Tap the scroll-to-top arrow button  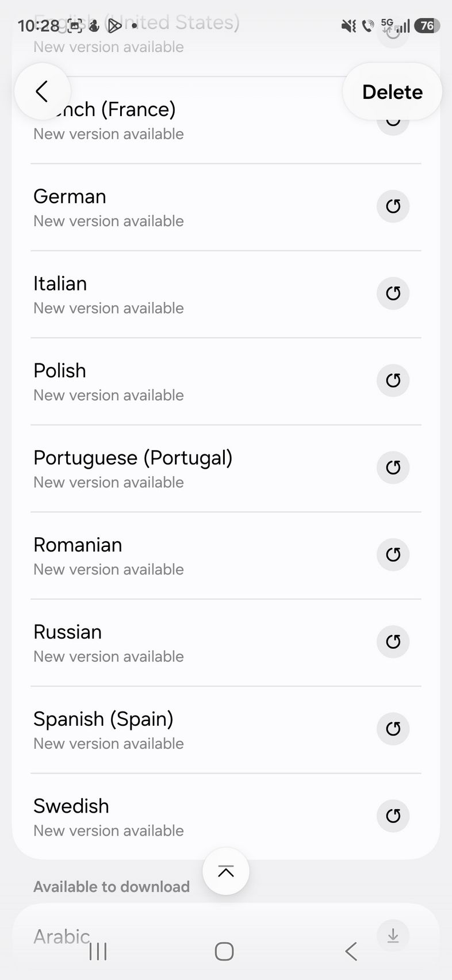226,871
